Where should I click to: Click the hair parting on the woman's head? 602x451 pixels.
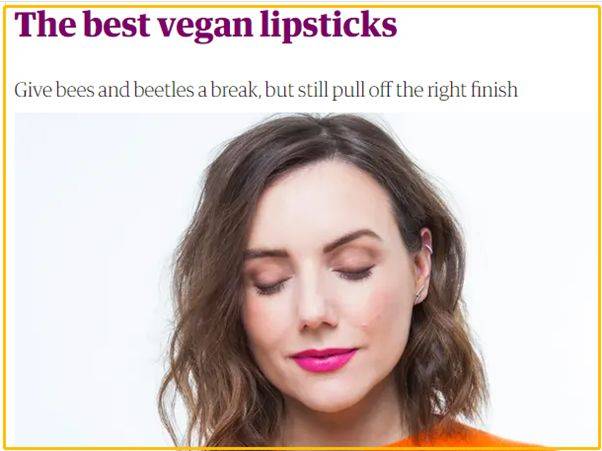(x=324, y=132)
